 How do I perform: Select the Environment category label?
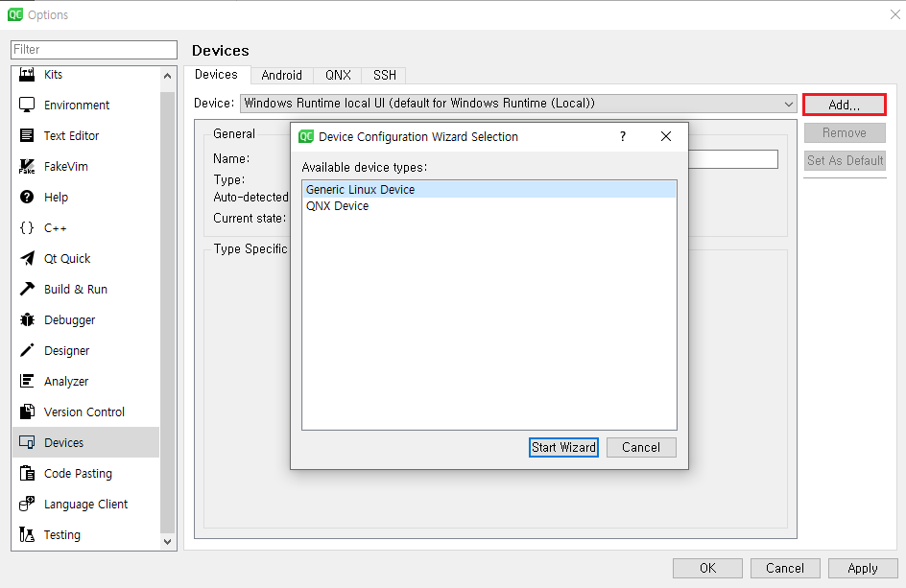(76, 106)
